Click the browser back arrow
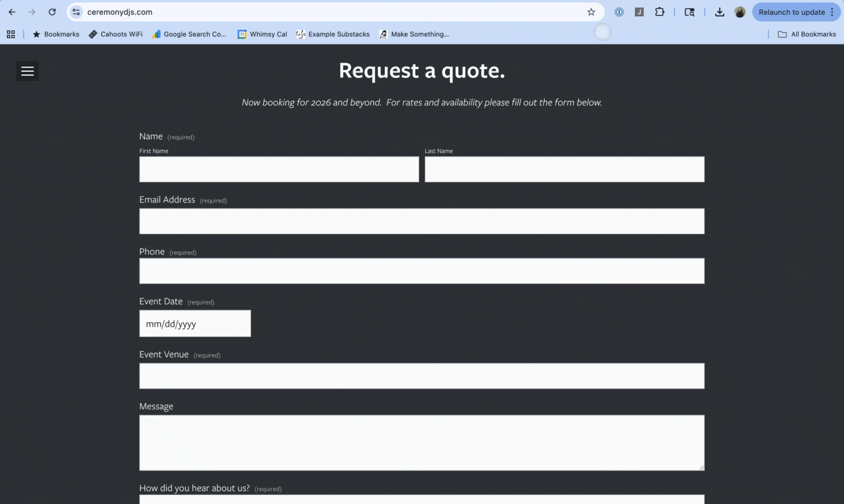 pyautogui.click(x=12, y=12)
